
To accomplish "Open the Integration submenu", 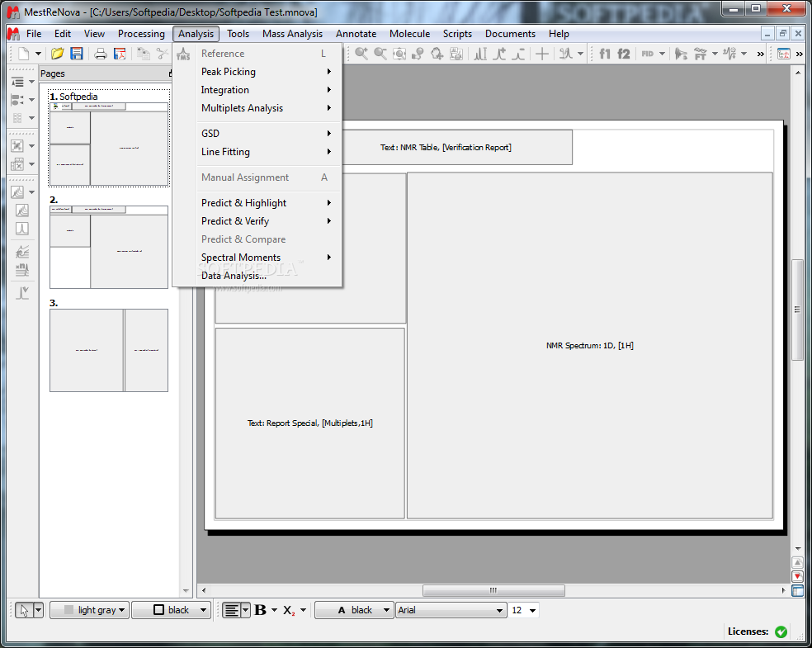I will tap(267, 90).
